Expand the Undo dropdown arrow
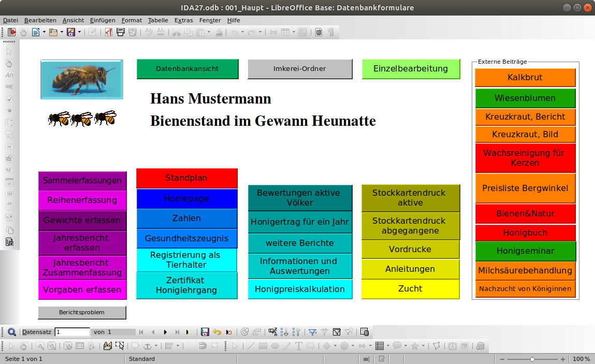Screen dimensions: 595x364 [x=242, y=32]
